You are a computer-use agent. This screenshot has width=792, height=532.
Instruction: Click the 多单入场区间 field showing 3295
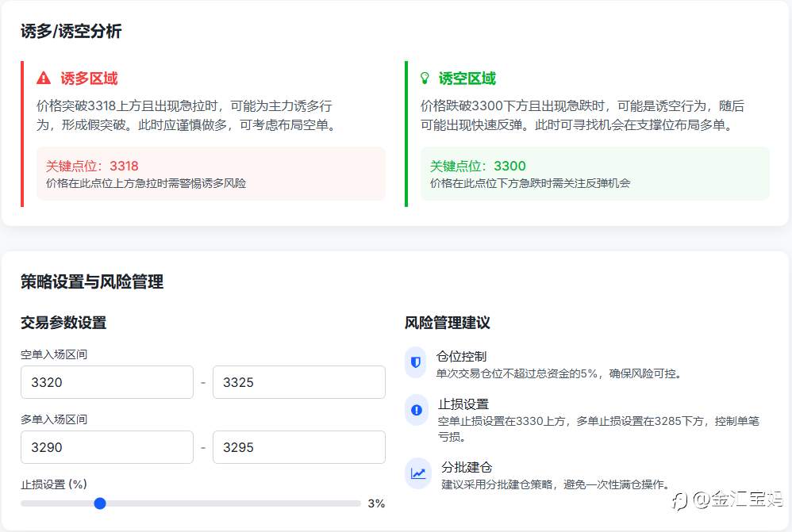(x=299, y=447)
